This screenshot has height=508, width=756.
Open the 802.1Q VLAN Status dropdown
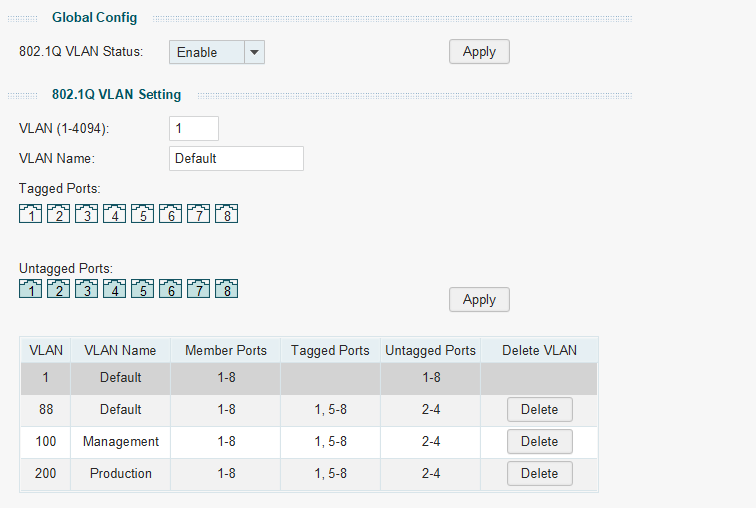pyautogui.click(x=217, y=52)
